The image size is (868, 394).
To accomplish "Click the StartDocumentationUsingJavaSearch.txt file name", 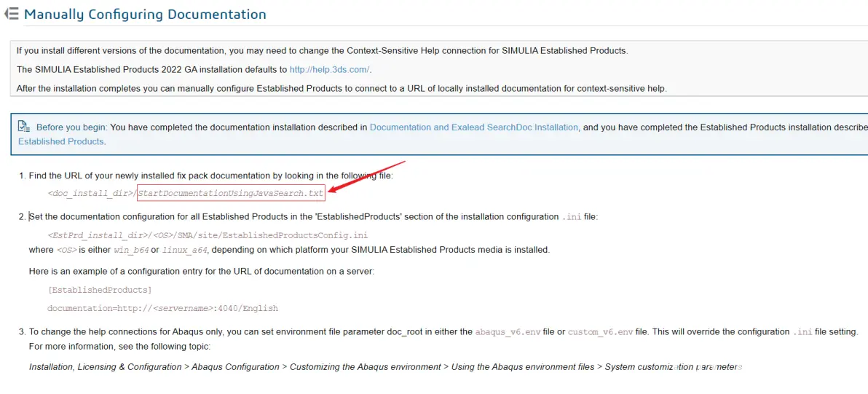I will tap(230, 193).
